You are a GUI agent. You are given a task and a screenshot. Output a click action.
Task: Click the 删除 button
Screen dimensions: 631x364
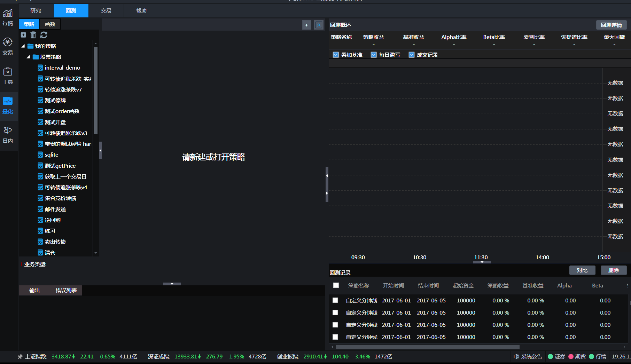(614, 270)
